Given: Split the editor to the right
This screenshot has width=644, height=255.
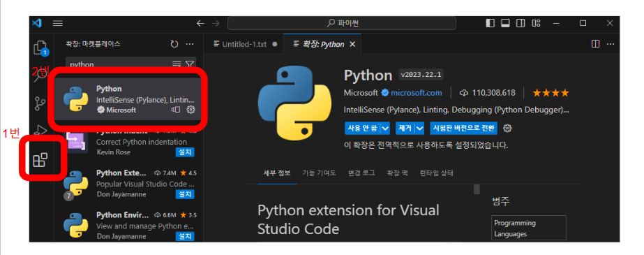Looking at the screenshot, I should click(x=595, y=44).
